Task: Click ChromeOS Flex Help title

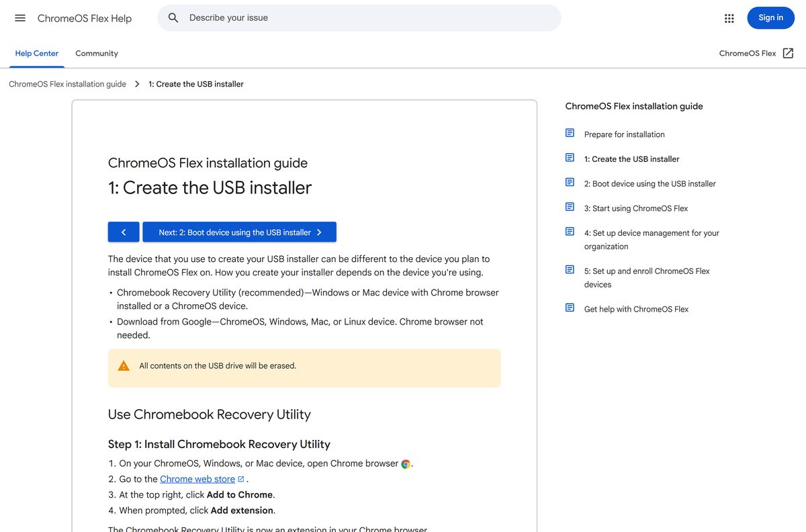Action: 85,18
